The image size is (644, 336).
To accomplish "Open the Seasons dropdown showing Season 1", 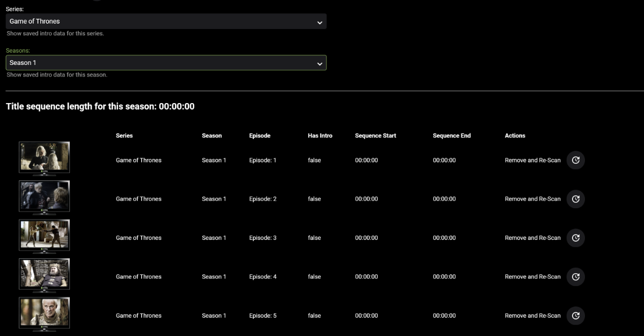I will tap(166, 63).
